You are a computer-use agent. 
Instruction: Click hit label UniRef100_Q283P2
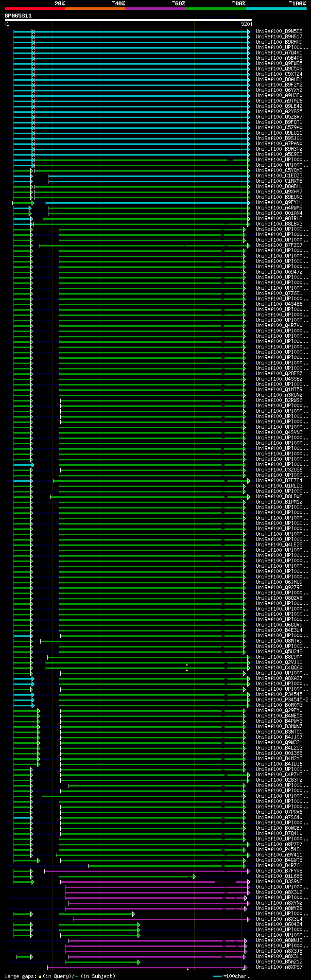[x=279, y=780]
